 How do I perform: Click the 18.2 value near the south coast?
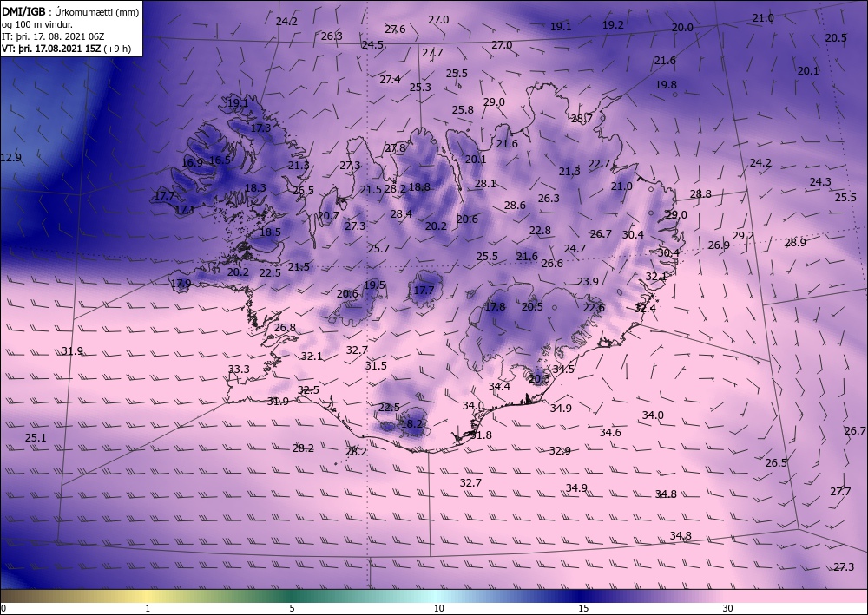411,424
